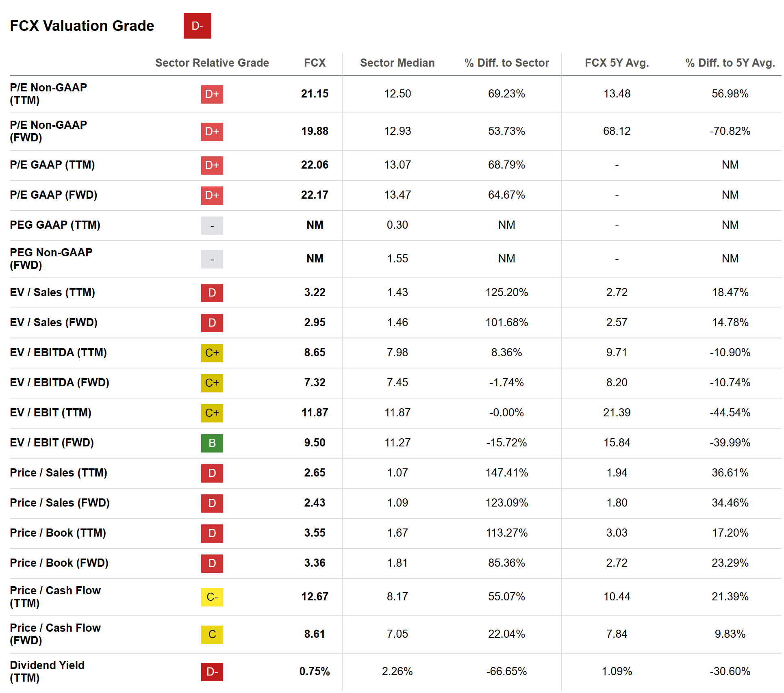This screenshot has height=693, width=784.
Task: Select the P/E Non-GAAP (FWD) row label
Action: click(x=48, y=131)
